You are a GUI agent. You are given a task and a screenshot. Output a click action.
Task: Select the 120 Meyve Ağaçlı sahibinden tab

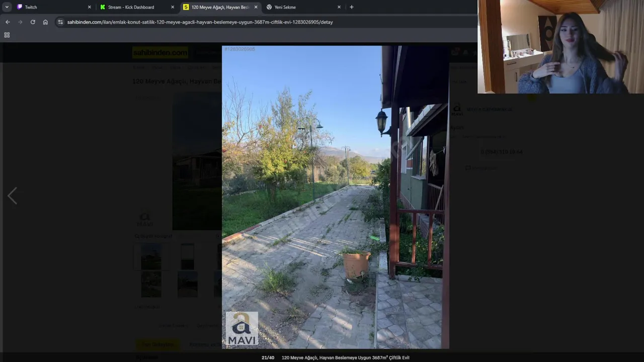pyautogui.click(x=220, y=7)
